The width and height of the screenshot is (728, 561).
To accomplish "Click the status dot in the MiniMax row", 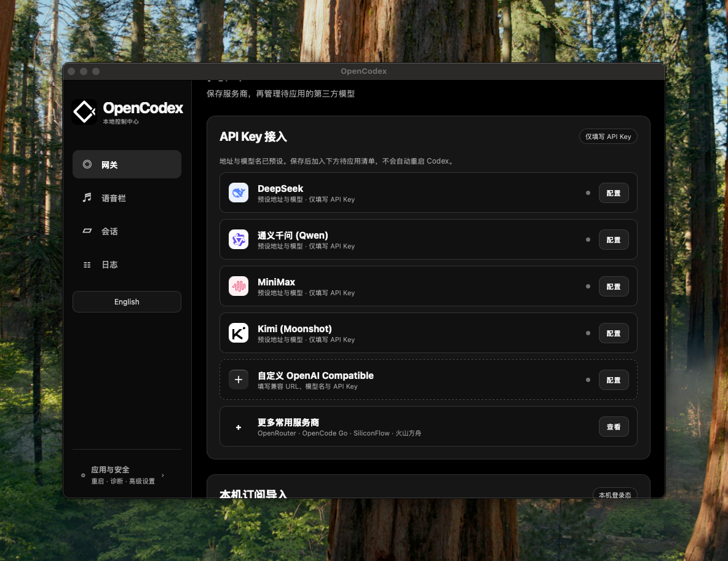I will tap(588, 287).
